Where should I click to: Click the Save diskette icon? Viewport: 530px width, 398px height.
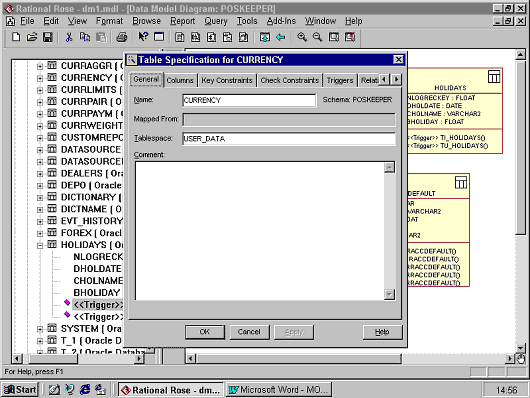pos(47,37)
